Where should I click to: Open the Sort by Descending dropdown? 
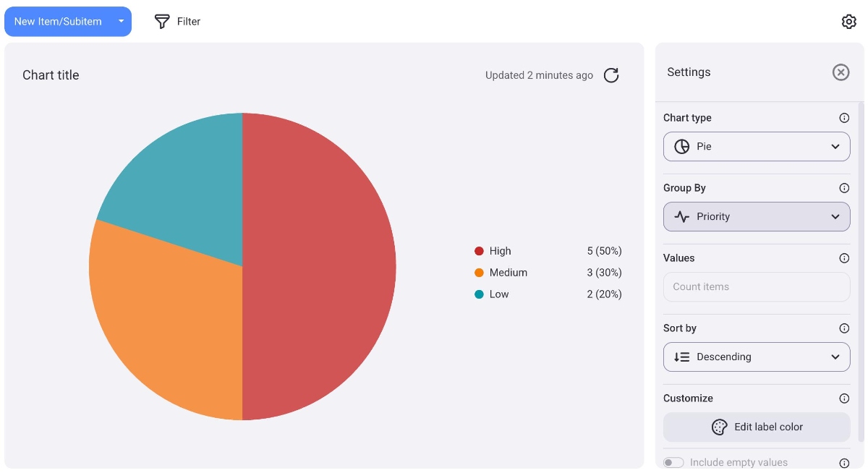[x=756, y=357]
